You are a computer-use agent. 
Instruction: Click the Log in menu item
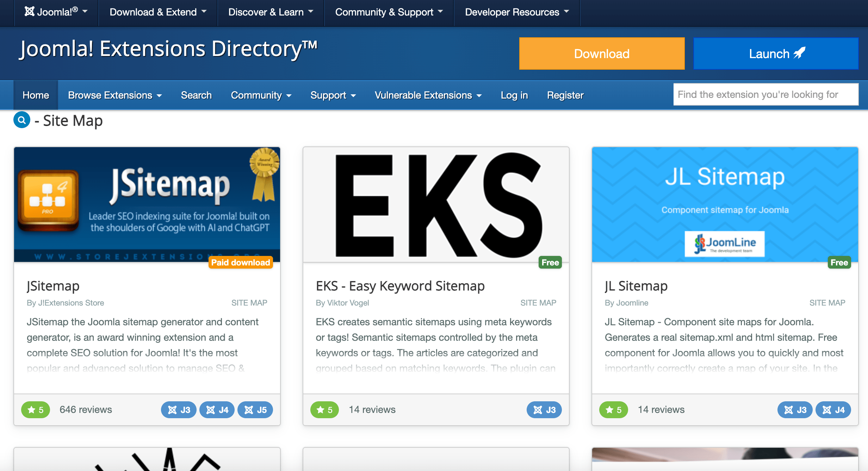click(x=515, y=95)
